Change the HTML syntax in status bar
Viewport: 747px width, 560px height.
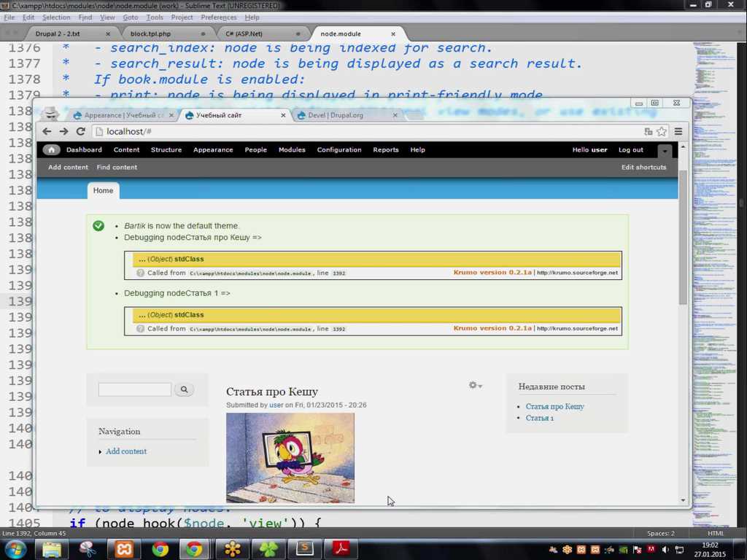(x=716, y=533)
